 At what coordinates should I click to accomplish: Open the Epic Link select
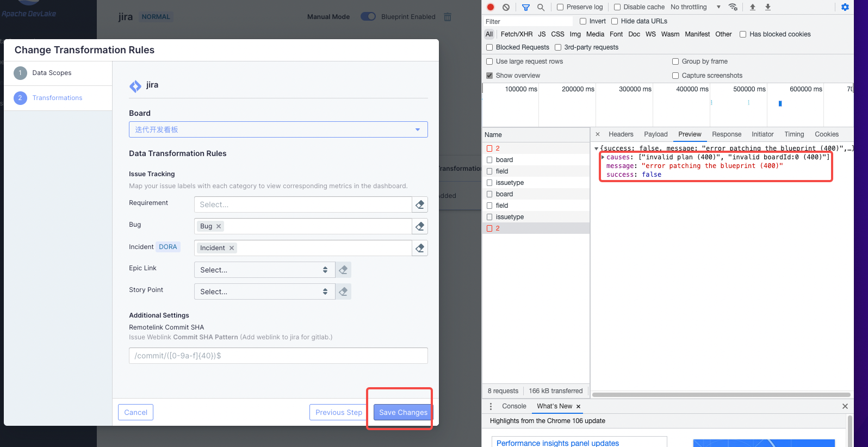(264, 270)
